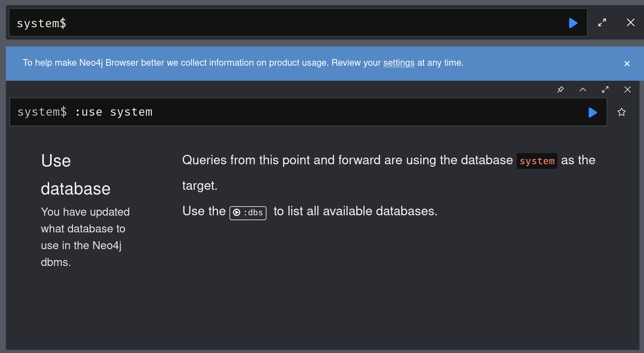Click the red highlighted system database name
644x353 pixels.
[x=537, y=161]
